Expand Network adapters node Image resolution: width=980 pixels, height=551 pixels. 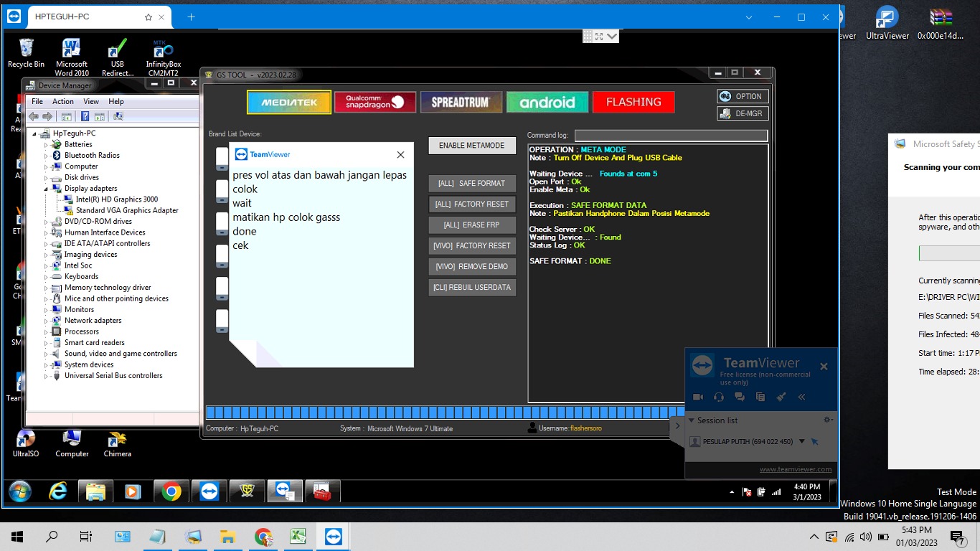point(45,321)
